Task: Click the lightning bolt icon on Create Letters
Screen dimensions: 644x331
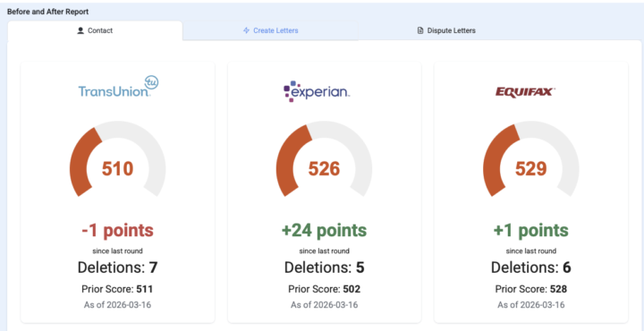Action: [247, 30]
